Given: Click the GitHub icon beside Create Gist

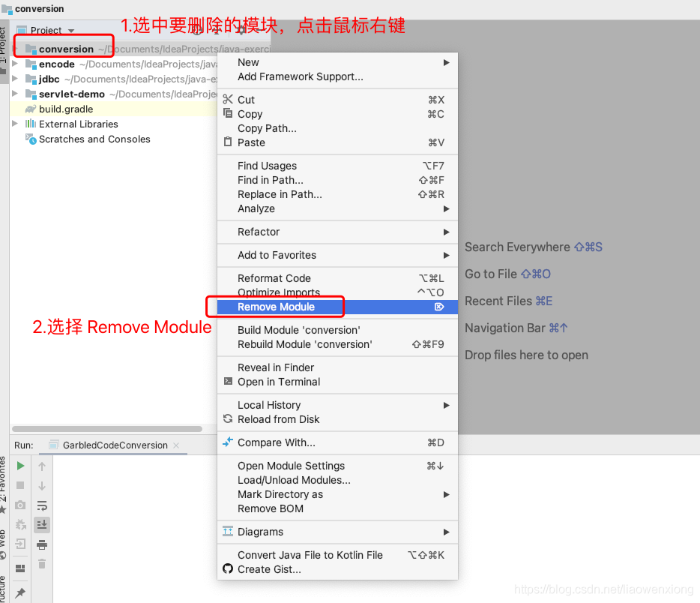Looking at the screenshot, I should point(228,568).
